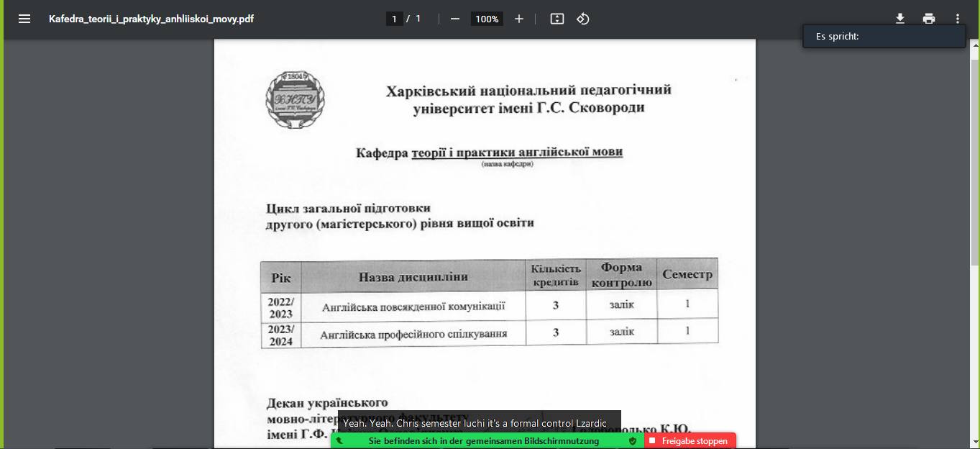Image resolution: width=980 pixels, height=449 pixels.
Task: Rotate the document counterclockwise
Action: click(583, 19)
